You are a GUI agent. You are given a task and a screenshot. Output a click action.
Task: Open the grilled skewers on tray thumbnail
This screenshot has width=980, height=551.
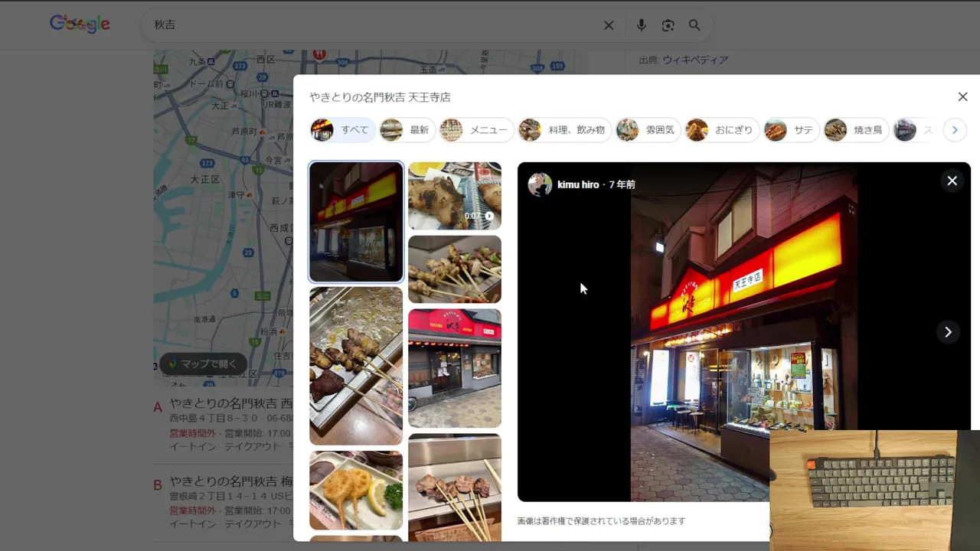coord(356,366)
